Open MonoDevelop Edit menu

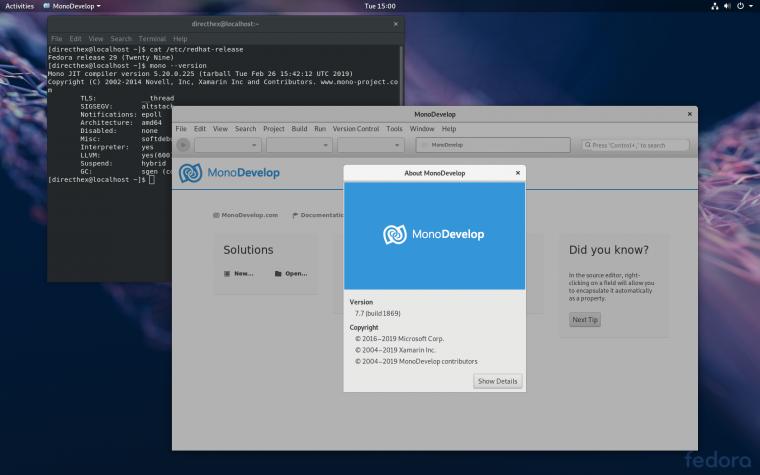(200, 128)
